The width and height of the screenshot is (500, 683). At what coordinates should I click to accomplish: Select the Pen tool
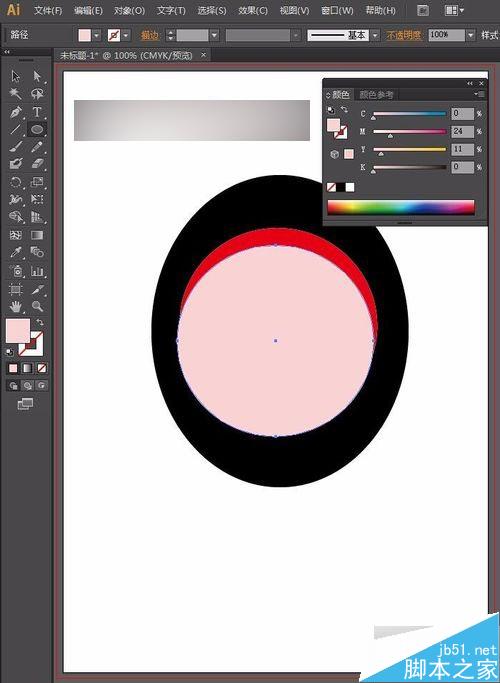click(x=16, y=112)
